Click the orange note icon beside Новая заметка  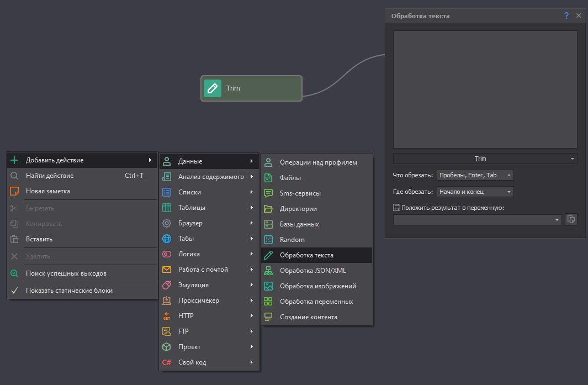pos(14,191)
